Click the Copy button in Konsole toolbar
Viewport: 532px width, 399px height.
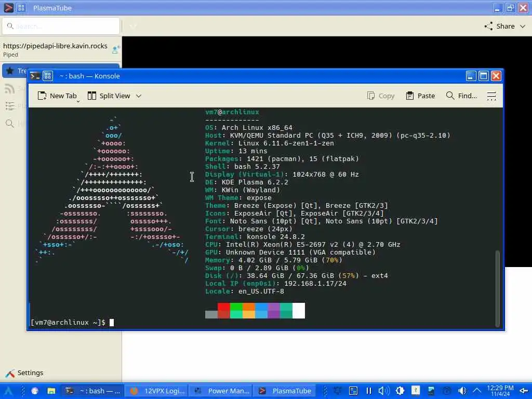(x=381, y=96)
